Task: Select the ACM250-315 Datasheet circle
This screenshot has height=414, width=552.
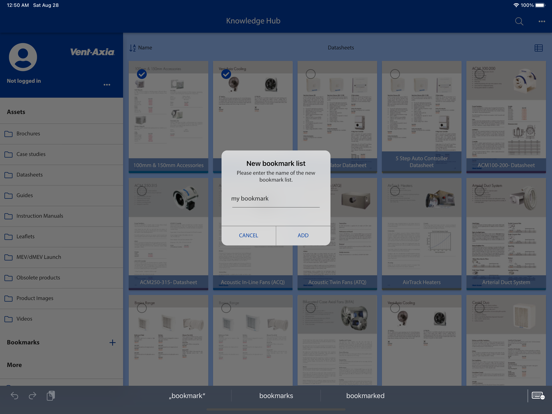Action: coord(142,191)
